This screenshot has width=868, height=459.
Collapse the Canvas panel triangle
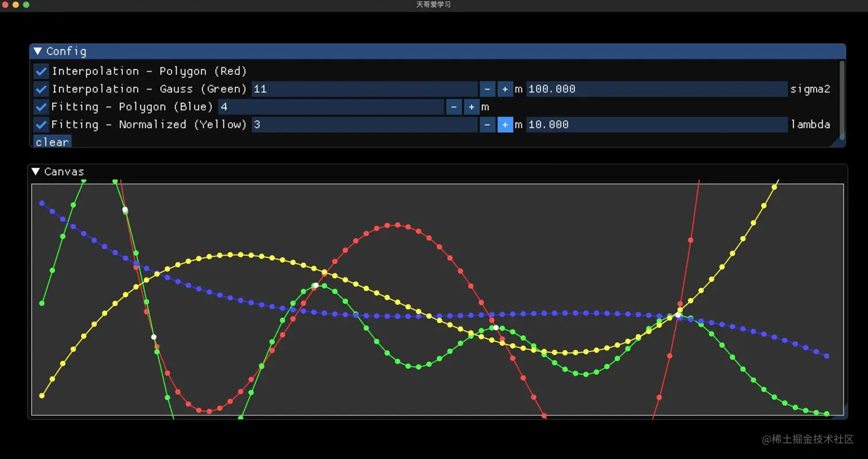pos(36,172)
